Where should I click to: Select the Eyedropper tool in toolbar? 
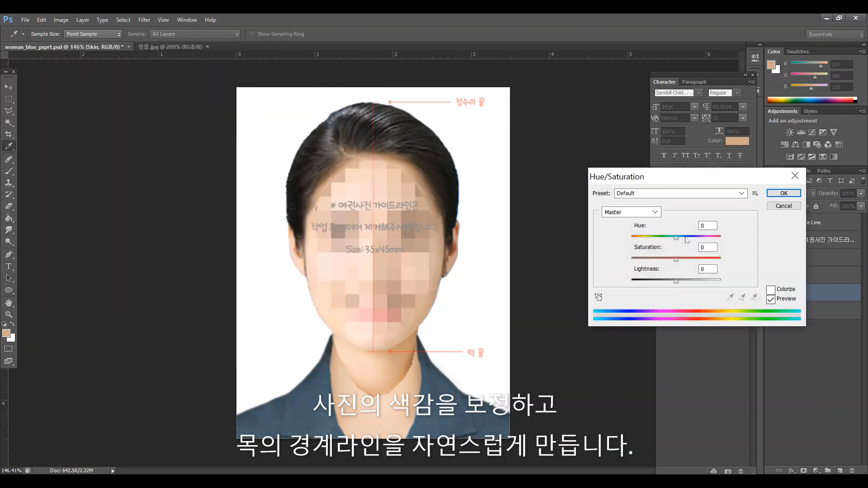(x=9, y=146)
